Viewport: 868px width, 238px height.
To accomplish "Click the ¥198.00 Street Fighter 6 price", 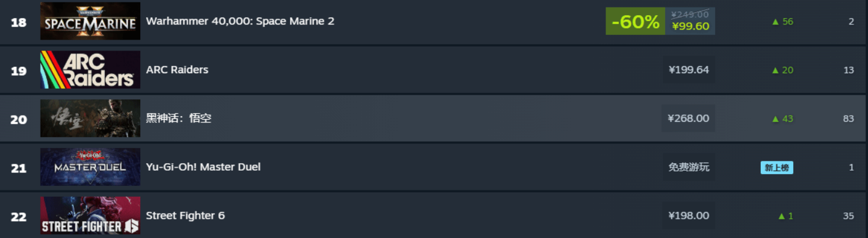I will coord(688,215).
